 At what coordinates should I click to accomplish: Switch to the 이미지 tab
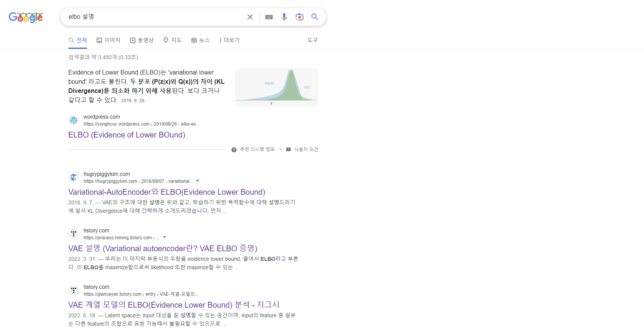tap(109, 40)
